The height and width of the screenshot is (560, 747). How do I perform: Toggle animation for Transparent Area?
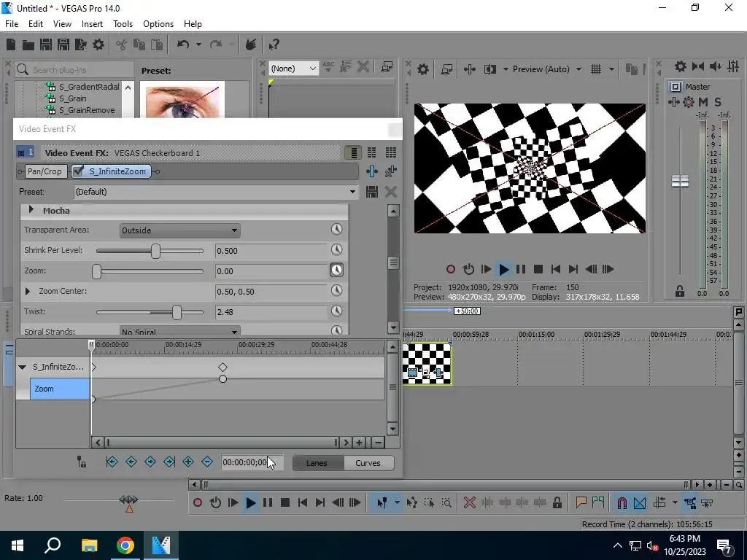click(336, 230)
